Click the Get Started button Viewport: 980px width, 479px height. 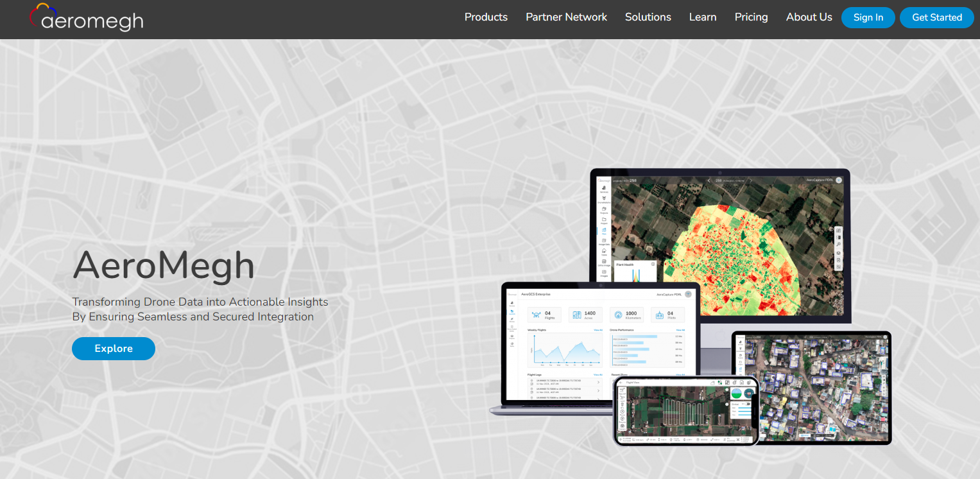(x=937, y=17)
